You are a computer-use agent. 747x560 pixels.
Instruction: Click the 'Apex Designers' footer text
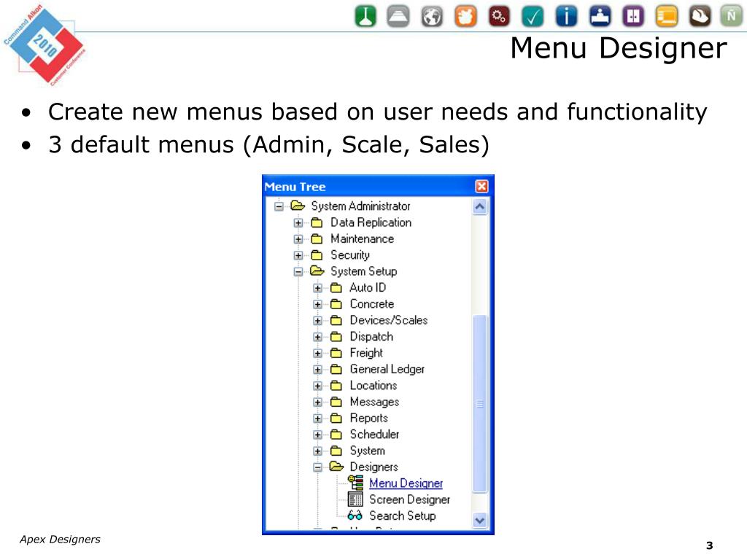coord(60,539)
